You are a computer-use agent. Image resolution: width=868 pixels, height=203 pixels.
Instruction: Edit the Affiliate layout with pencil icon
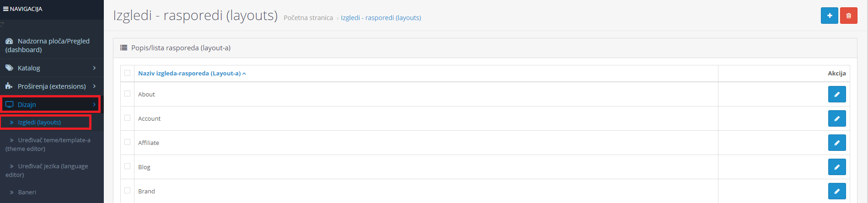click(837, 143)
